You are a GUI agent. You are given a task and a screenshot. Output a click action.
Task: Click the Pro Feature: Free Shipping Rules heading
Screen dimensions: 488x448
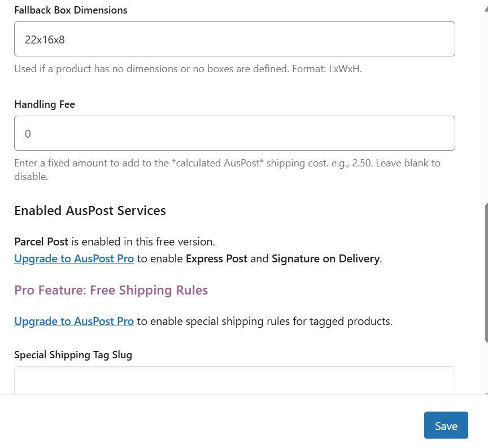point(111,290)
